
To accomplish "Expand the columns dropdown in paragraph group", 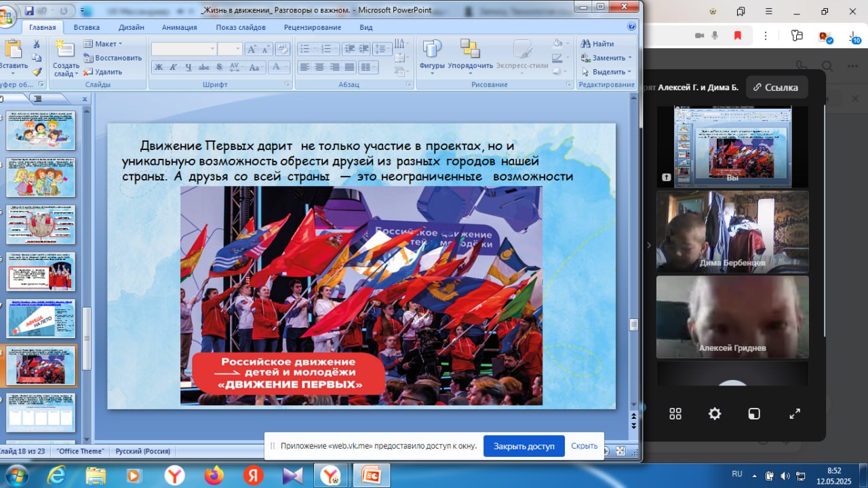I will coord(368,67).
